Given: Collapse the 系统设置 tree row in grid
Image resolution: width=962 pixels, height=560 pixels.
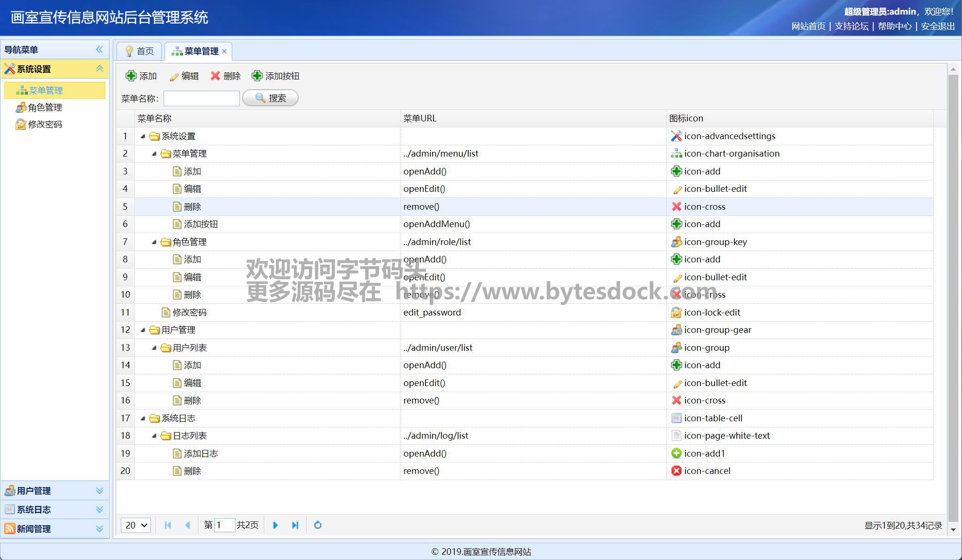Looking at the screenshot, I should (x=143, y=136).
